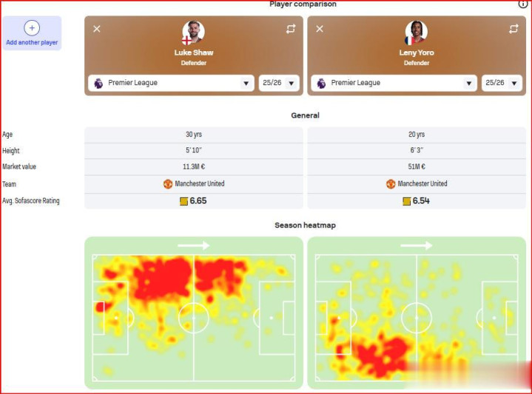
Task: Open Leny Yoro's 25/26 season dropdown
Action: (502, 83)
